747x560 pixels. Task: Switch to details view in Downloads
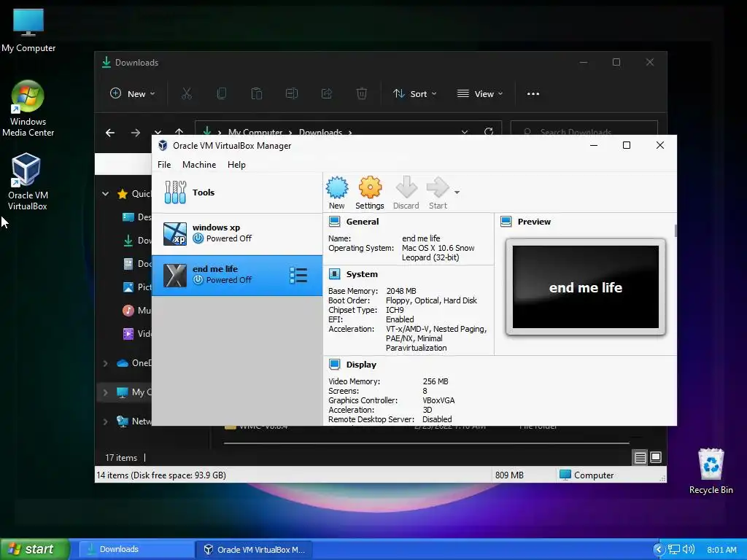pyautogui.click(x=640, y=458)
